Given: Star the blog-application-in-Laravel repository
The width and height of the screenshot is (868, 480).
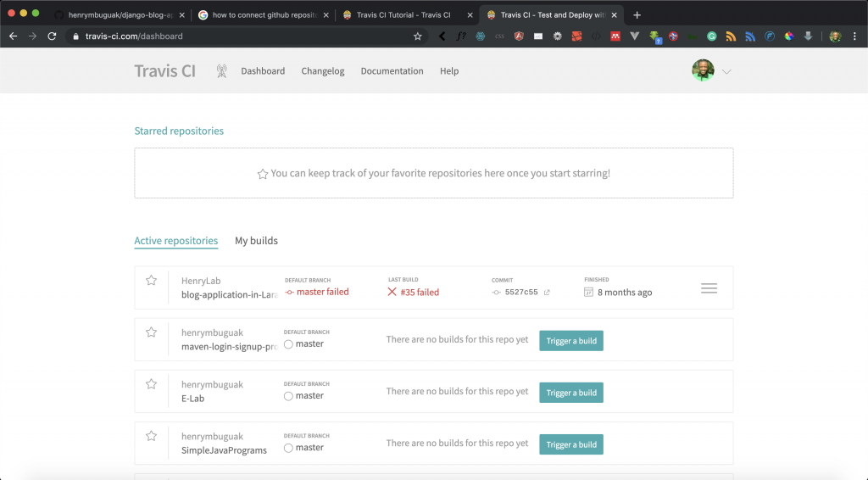Looking at the screenshot, I should 151,280.
